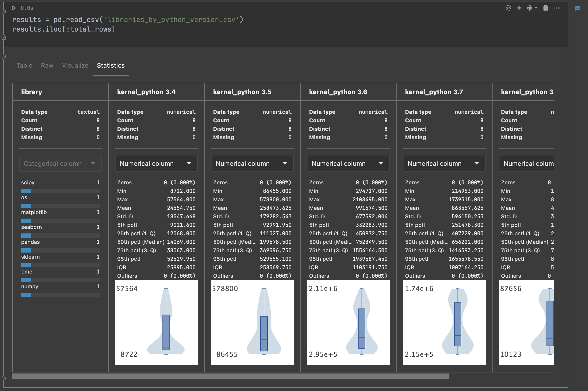Collapse the output section gutter marker
The width and height of the screenshot is (588, 391).
click(x=4, y=57)
